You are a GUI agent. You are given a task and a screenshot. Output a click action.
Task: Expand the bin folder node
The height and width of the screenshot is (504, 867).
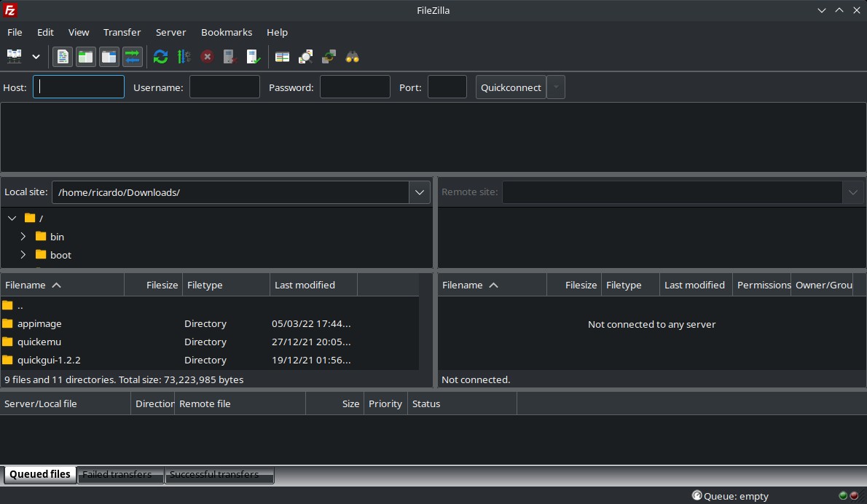click(23, 237)
